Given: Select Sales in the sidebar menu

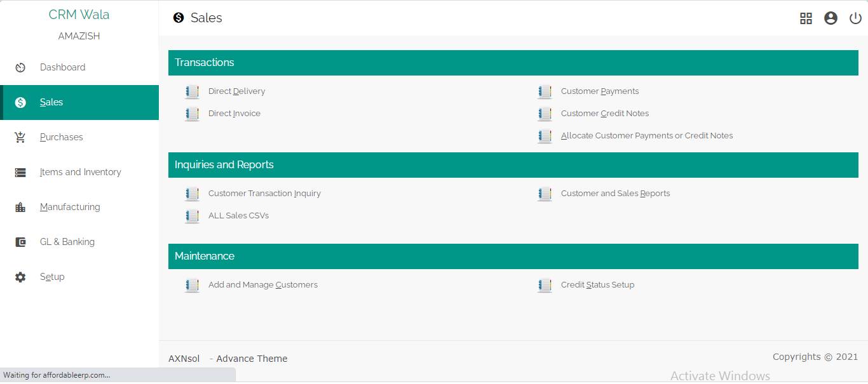Looking at the screenshot, I should (x=51, y=102).
